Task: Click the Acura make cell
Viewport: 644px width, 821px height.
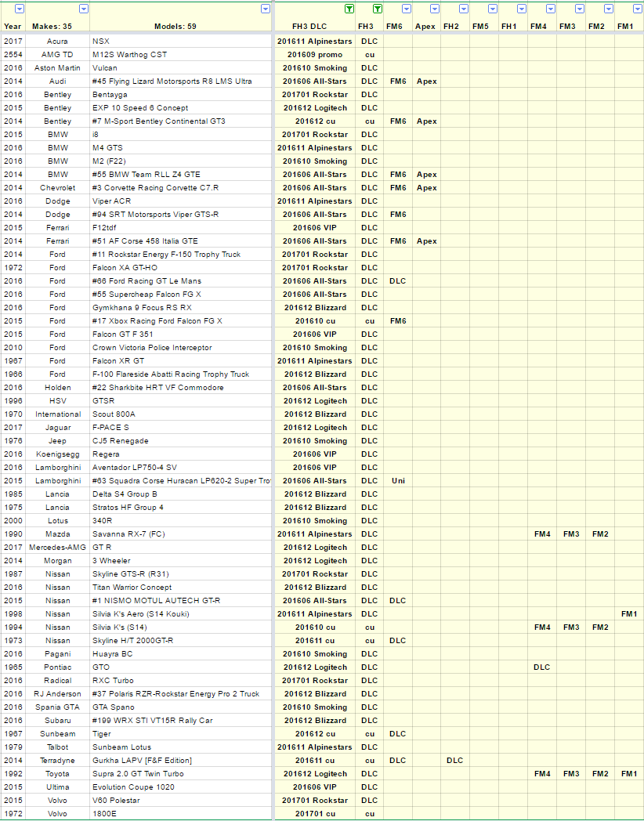Action: click(58, 42)
